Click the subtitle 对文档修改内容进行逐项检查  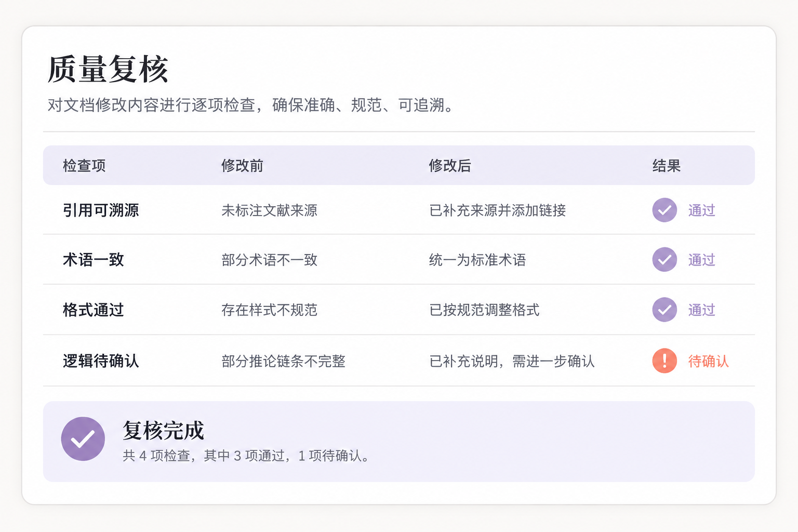pyautogui.click(x=152, y=105)
